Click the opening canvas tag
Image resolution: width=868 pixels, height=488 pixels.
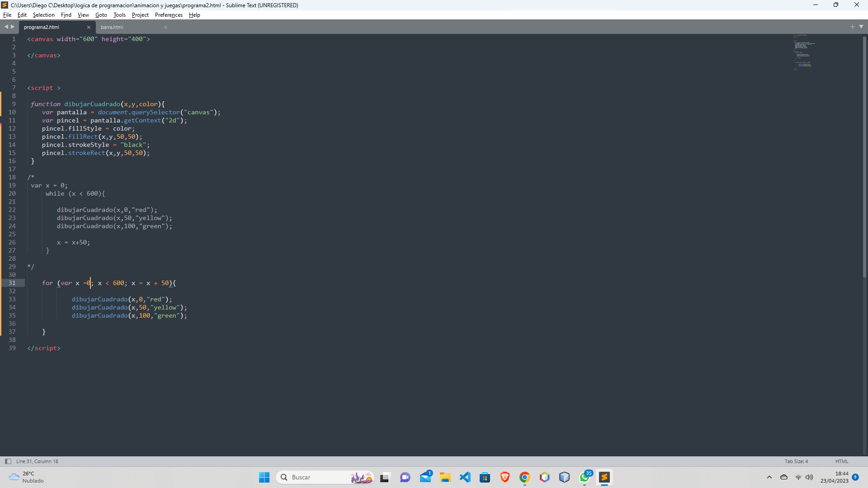tap(89, 39)
